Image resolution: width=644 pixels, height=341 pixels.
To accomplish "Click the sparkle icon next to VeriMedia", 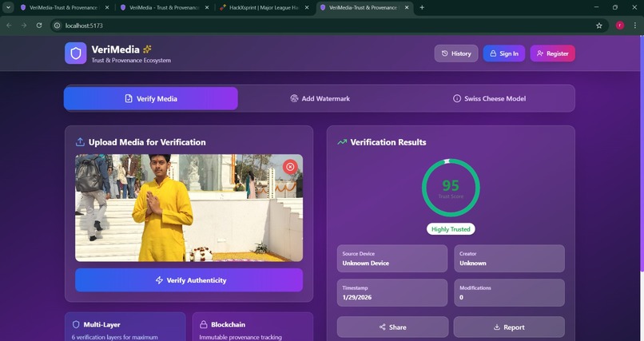I will 147,50.
